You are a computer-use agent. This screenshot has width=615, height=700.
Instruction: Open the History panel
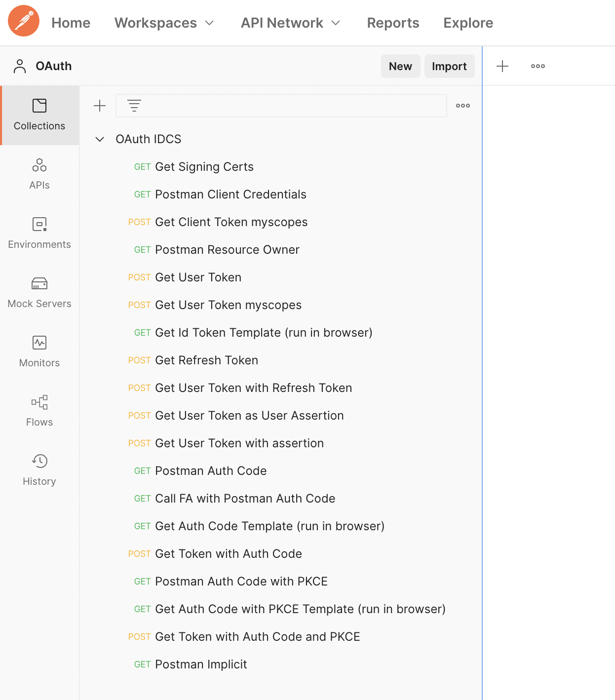point(39,469)
